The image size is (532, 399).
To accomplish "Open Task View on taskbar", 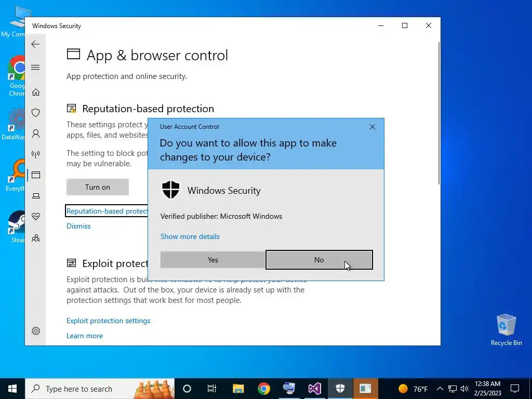I will (212, 389).
